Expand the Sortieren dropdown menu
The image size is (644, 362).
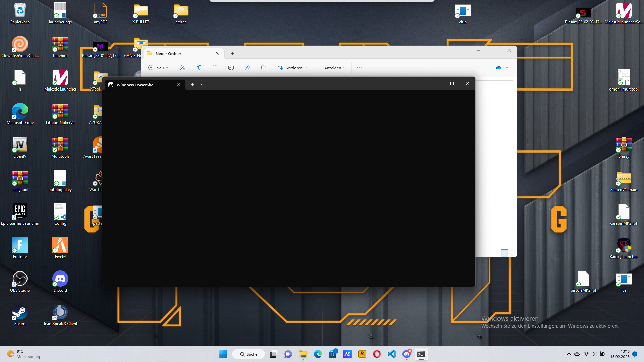coord(292,68)
